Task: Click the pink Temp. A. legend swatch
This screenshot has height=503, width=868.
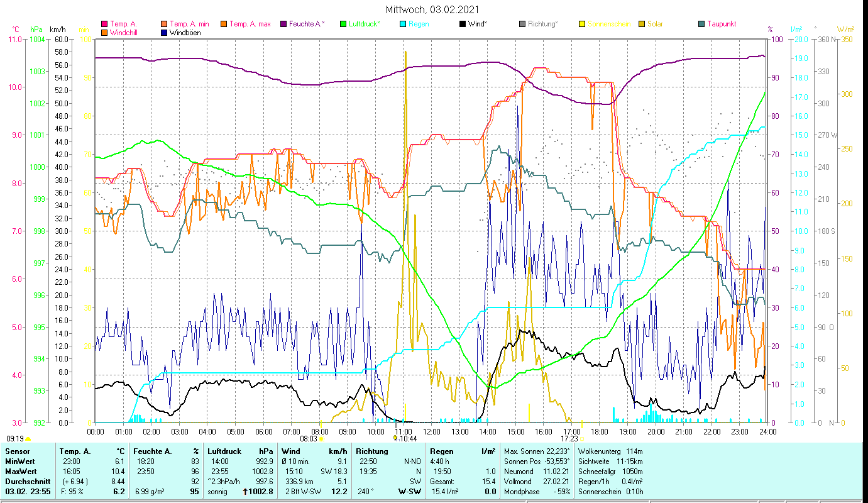Action: click(104, 24)
